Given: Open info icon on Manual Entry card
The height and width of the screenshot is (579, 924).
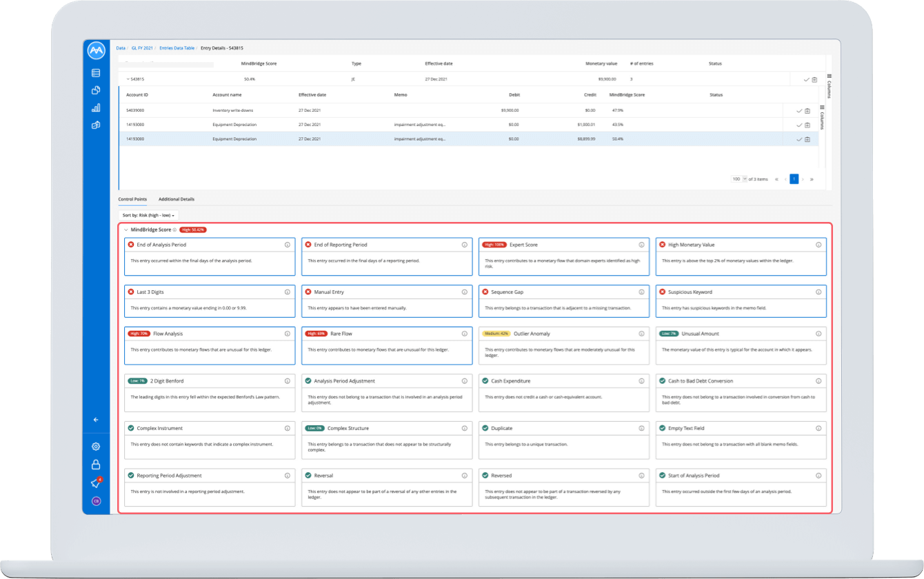Looking at the screenshot, I should (x=465, y=292).
